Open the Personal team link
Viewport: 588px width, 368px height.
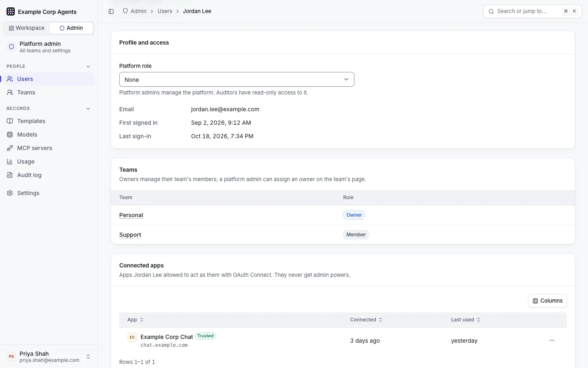click(x=131, y=215)
